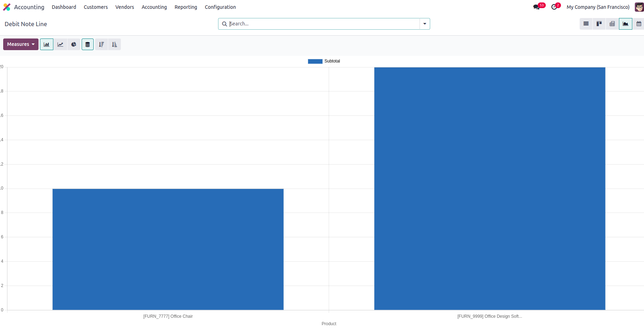Switch to line chart mode

pos(60,44)
